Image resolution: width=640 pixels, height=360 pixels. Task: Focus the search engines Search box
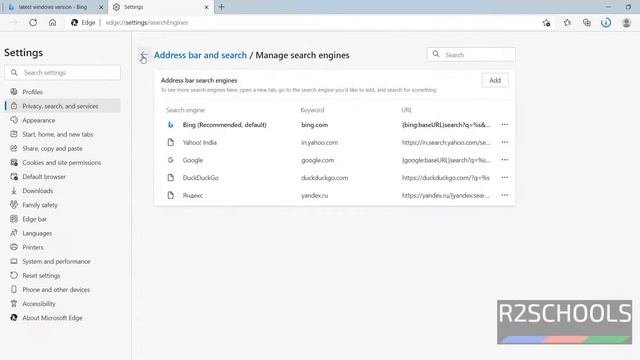(471, 54)
